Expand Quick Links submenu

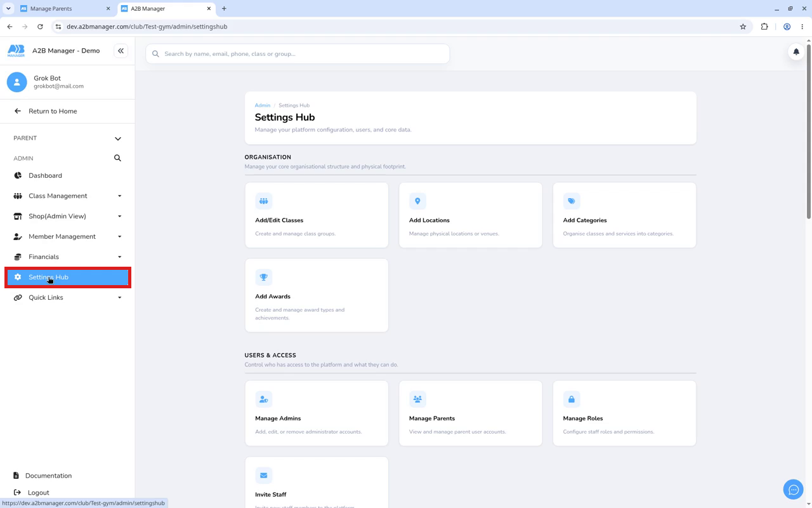point(119,298)
